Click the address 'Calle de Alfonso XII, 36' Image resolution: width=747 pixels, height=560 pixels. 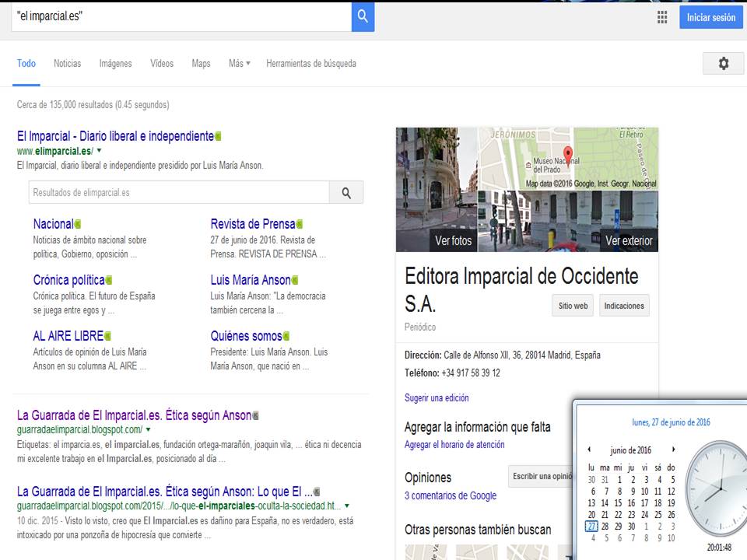(x=483, y=355)
